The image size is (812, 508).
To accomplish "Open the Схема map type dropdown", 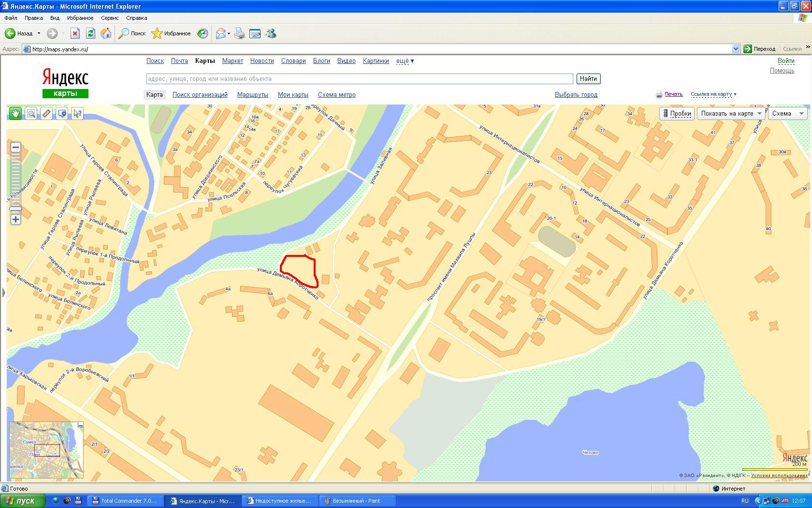I will point(787,114).
